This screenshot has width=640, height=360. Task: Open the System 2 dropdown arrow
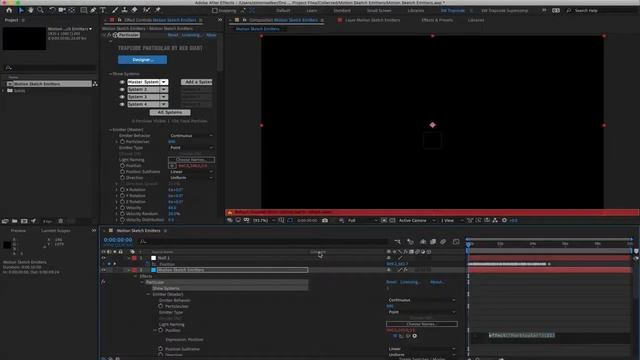(x=164, y=89)
